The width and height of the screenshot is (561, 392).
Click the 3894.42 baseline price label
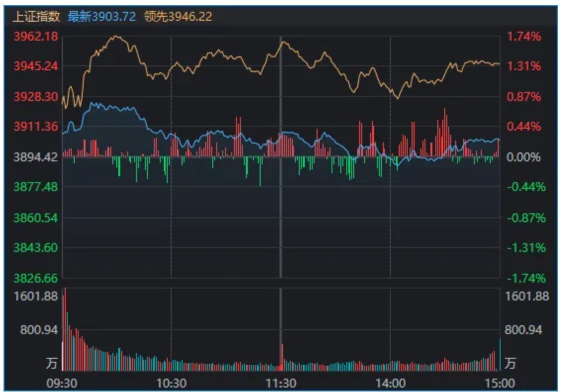[36, 157]
